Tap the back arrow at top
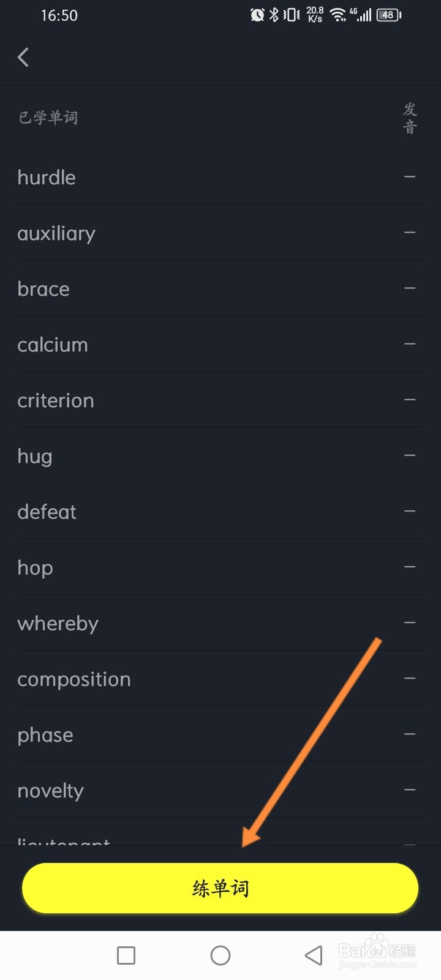 click(x=23, y=58)
